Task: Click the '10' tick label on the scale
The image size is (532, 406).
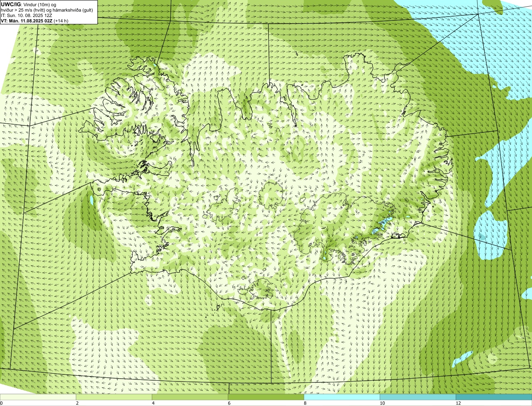Action: (x=382, y=403)
